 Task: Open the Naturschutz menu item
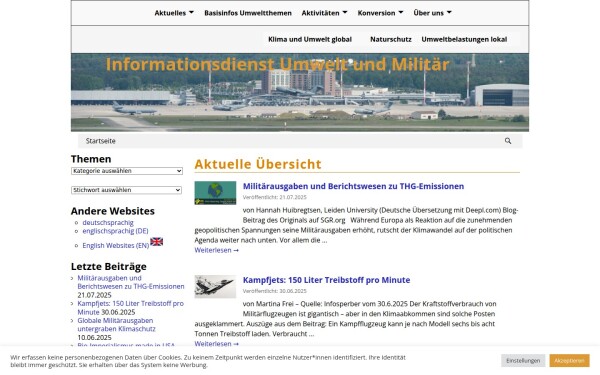pos(391,39)
